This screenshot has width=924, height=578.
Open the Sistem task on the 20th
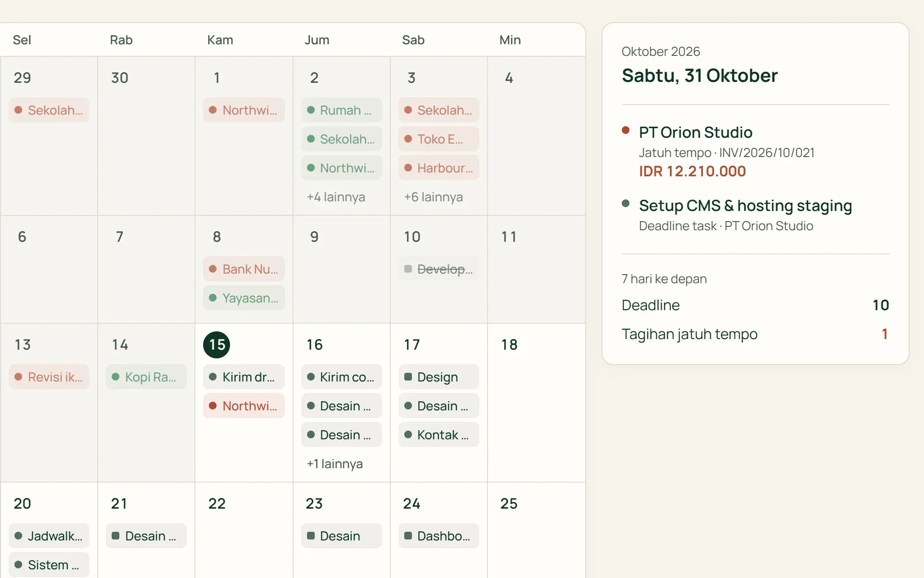point(49,565)
